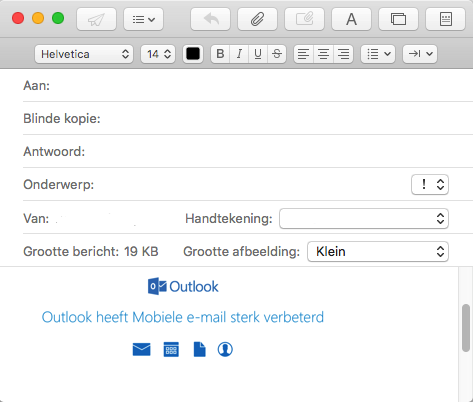Change font size 14 dropdown
The width and height of the screenshot is (473, 402).
[x=158, y=54]
